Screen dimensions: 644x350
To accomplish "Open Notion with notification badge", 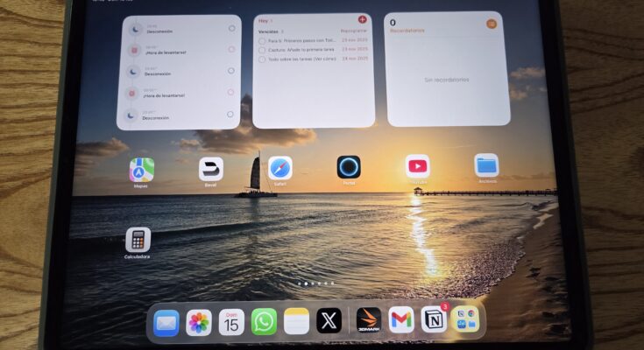I will [433, 319].
